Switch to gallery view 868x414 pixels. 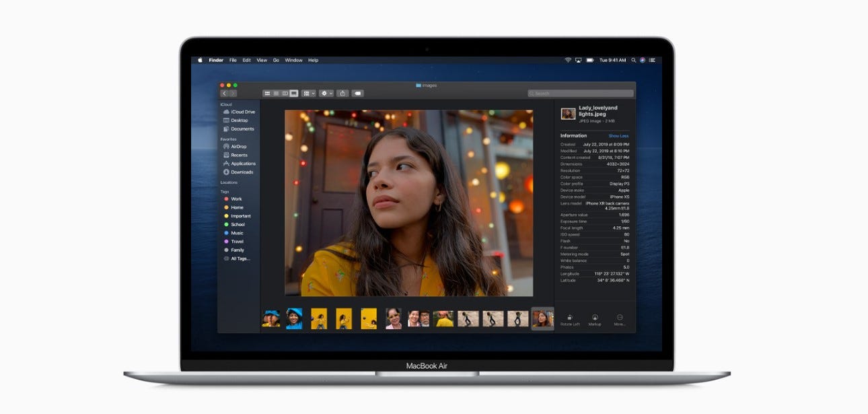[293, 94]
